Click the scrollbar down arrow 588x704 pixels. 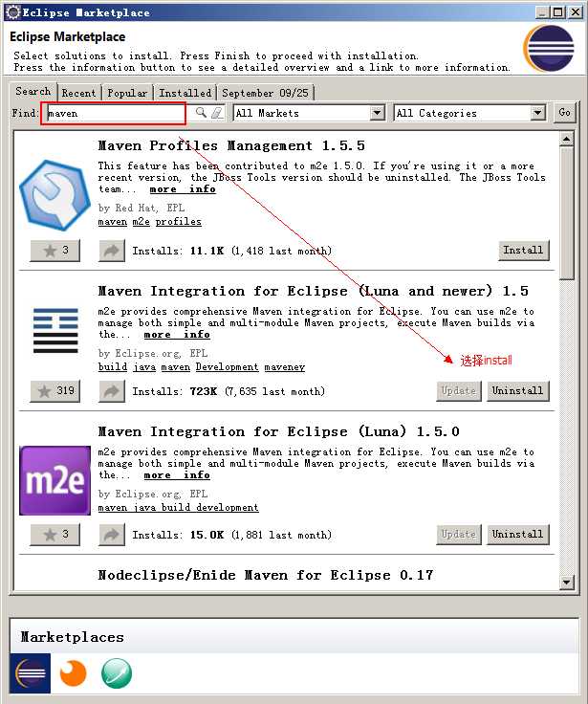(x=566, y=583)
